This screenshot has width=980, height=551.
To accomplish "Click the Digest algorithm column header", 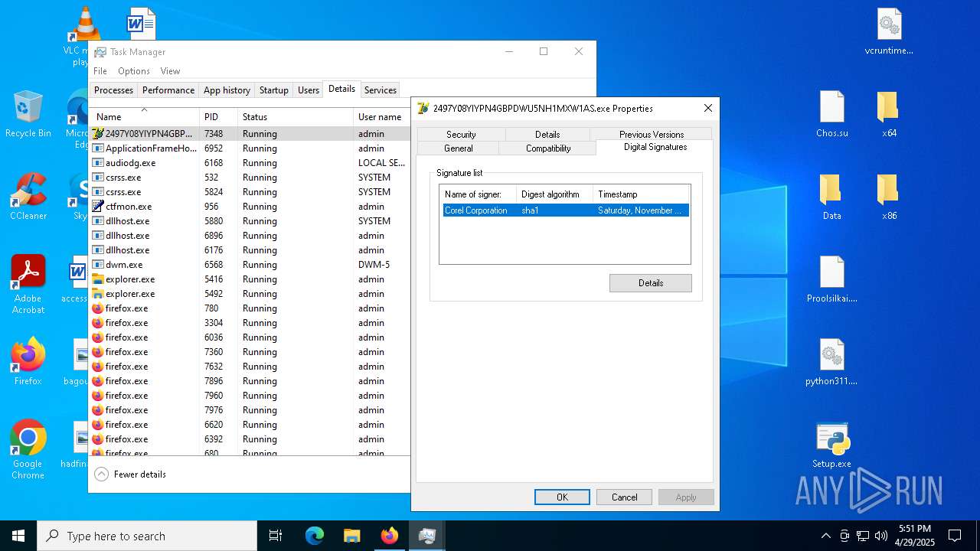I will pos(555,194).
